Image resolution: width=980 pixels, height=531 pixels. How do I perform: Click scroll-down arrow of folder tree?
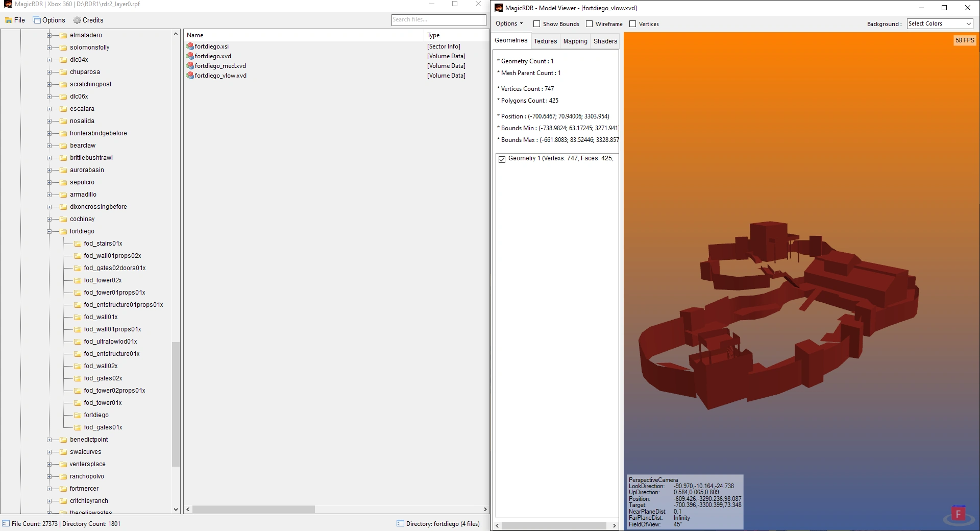pyautogui.click(x=176, y=509)
